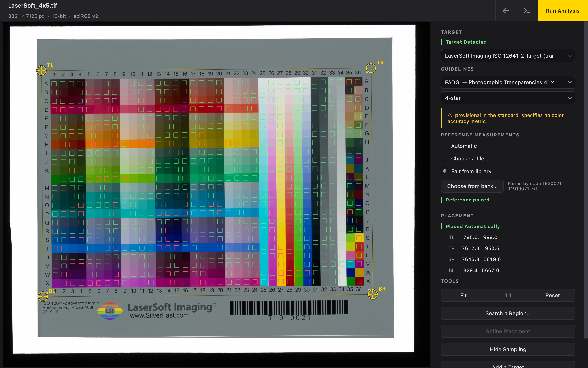The width and height of the screenshot is (588, 368).
Task: Select the BR corner crosshair handle
Action: click(x=372, y=294)
